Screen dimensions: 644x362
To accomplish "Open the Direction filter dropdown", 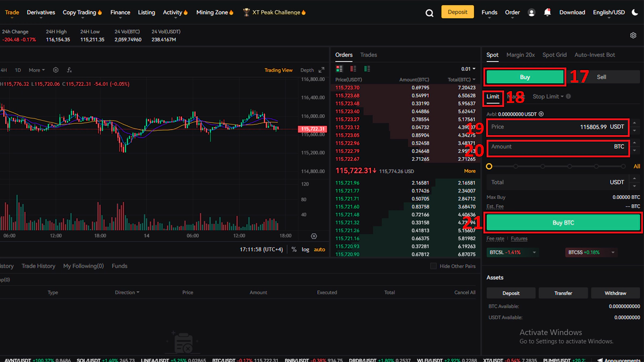I will [127, 292].
